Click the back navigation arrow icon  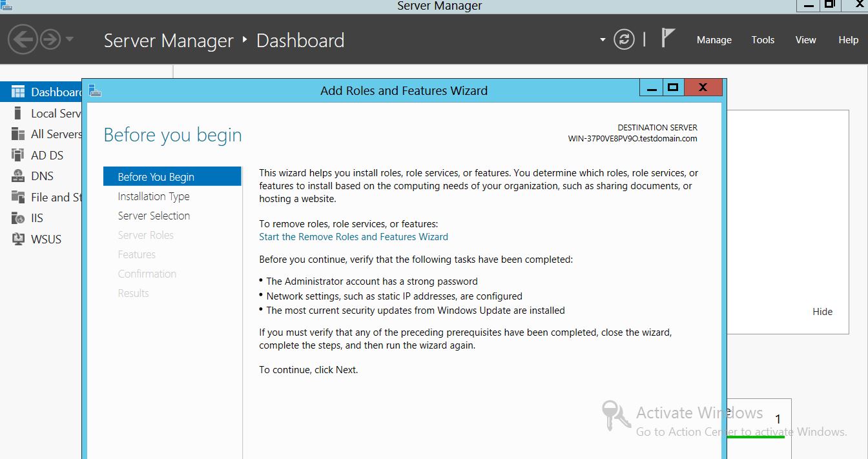[23, 40]
